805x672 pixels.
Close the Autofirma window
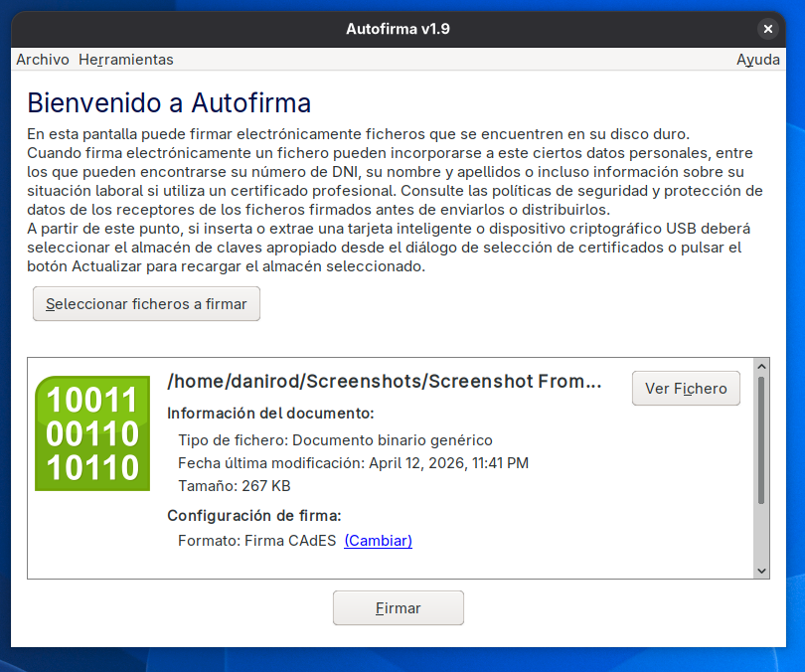(768, 29)
